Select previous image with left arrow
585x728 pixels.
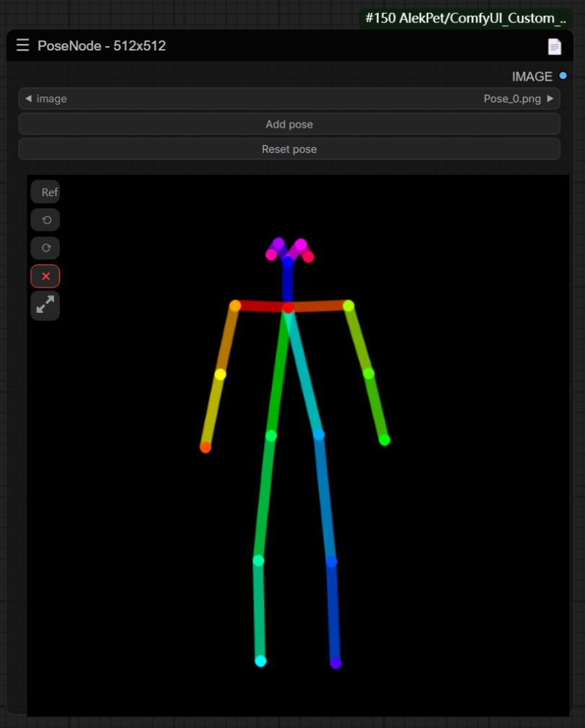tap(28, 99)
